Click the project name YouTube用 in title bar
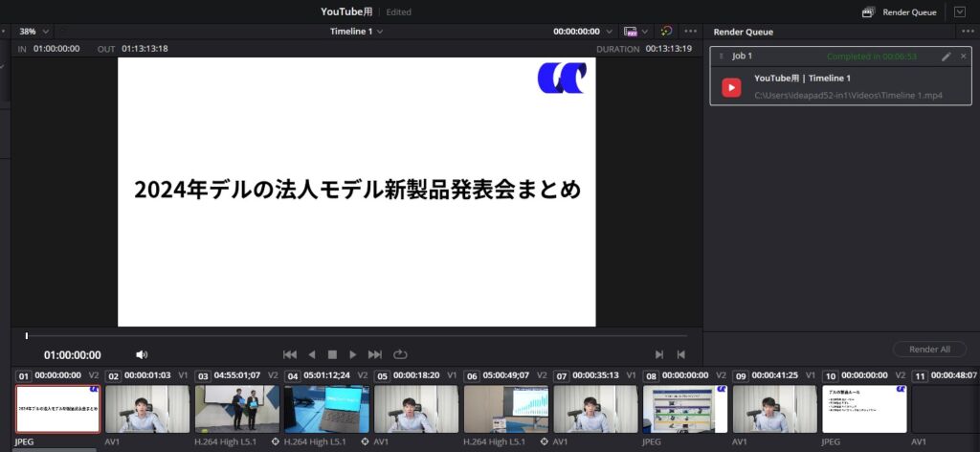Image resolution: width=980 pixels, height=452 pixels. 346,11
